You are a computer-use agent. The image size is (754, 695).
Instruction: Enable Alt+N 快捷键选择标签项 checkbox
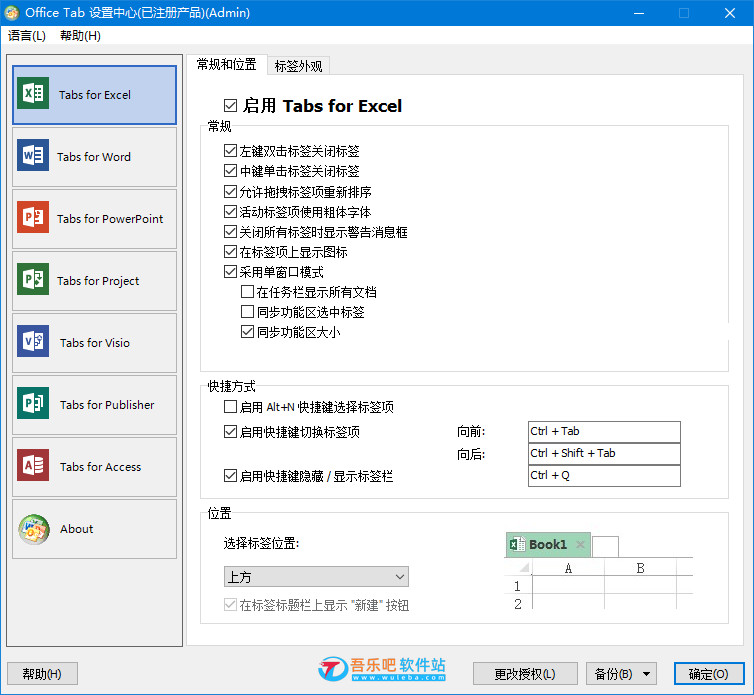[230, 407]
